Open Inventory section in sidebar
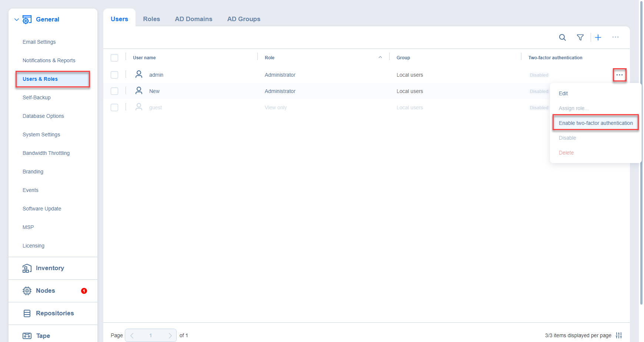 50,268
